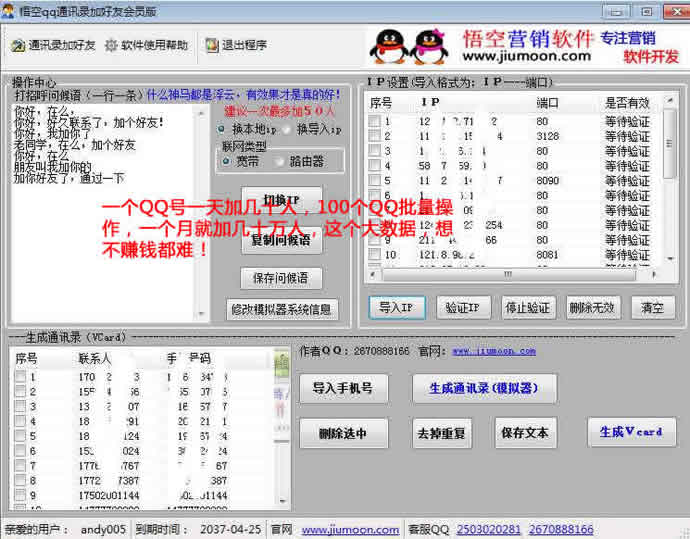This screenshot has width=690, height=539.
Task: Click the 通讯录加好友 toolbar icon
Action: pos(18,45)
